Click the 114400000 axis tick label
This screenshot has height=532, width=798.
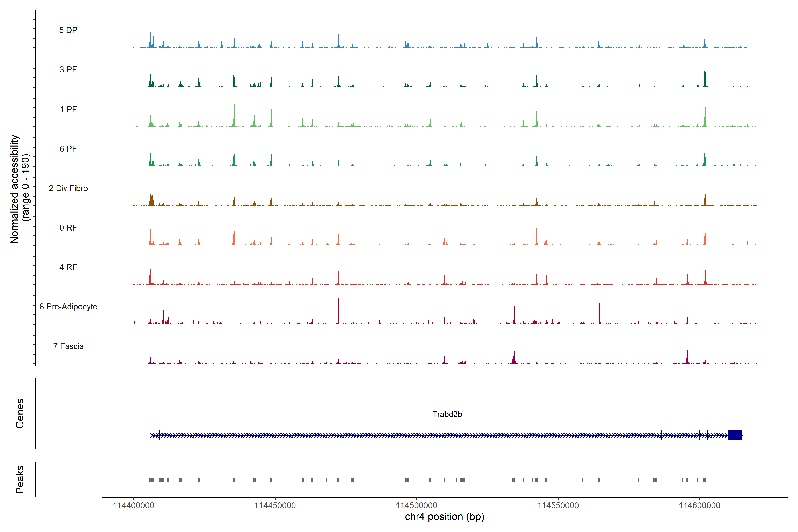pyautogui.click(x=133, y=506)
